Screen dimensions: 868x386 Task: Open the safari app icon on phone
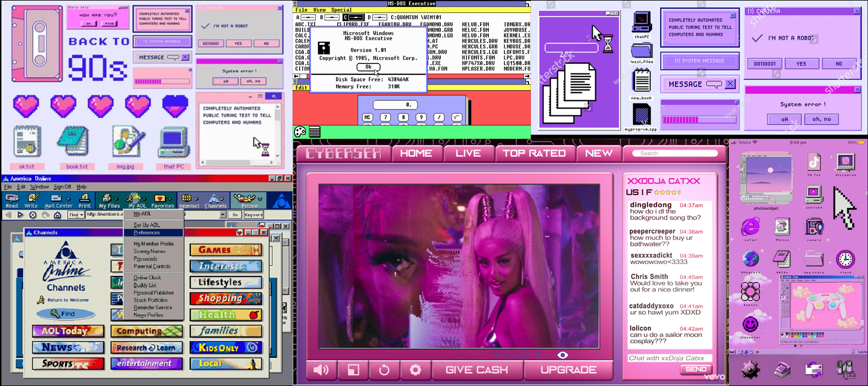click(750, 226)
